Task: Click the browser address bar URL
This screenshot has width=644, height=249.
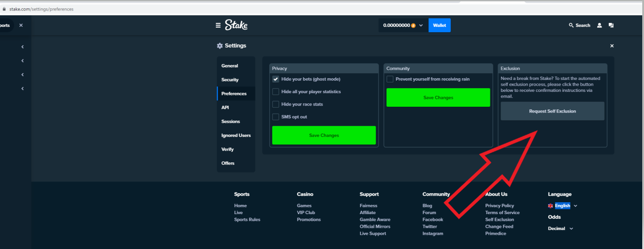Action: pos(41,9)
